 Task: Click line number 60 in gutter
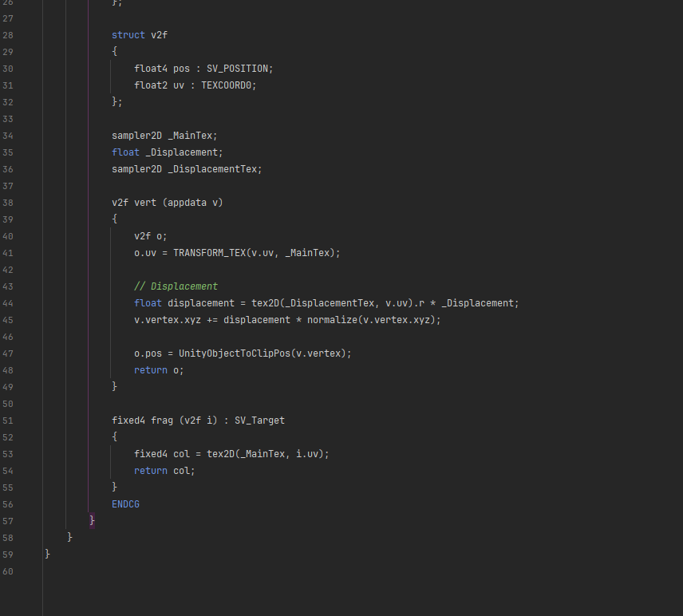8,571
